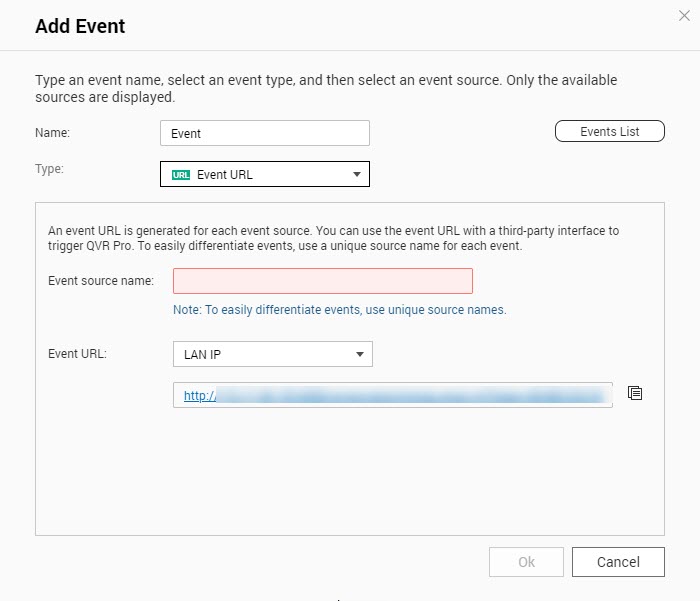Select the Event URL type combo box
The image size is (700, 601).
click(x=265, y=175)
